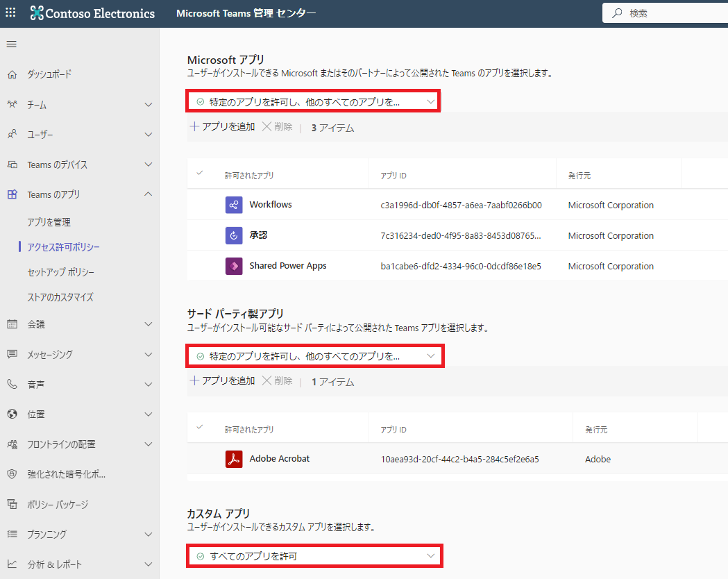Click the 承認 app icon

[234, 235]
